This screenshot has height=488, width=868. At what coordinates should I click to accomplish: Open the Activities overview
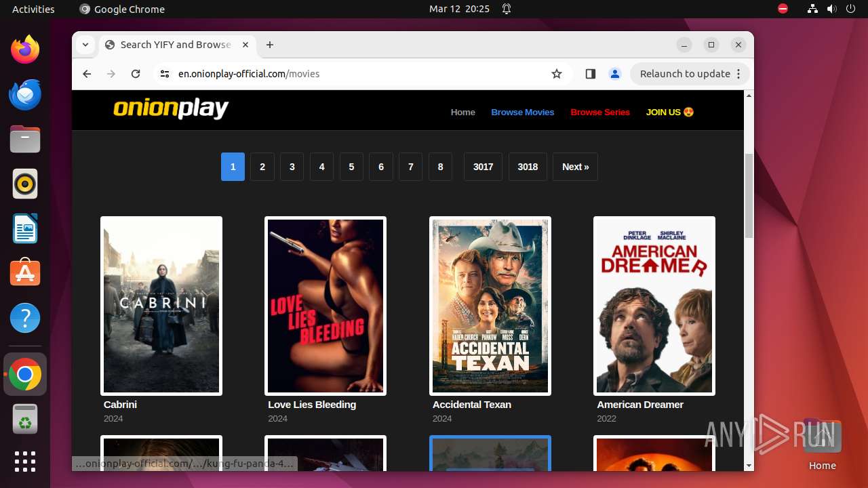(x=33, y=9)
